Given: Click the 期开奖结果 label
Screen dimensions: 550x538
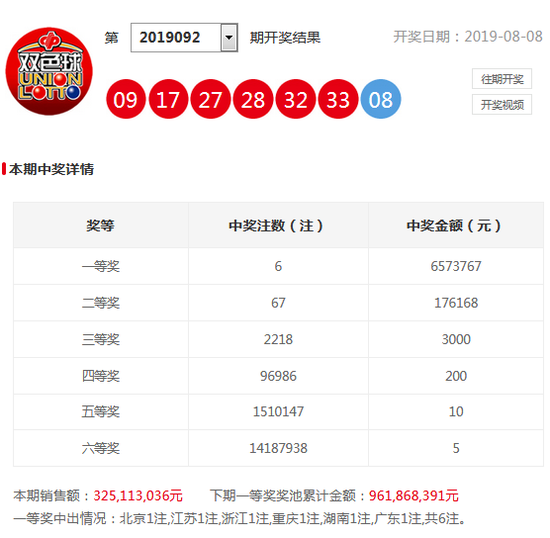Looking at the screenshot, I should click(285, 38).
